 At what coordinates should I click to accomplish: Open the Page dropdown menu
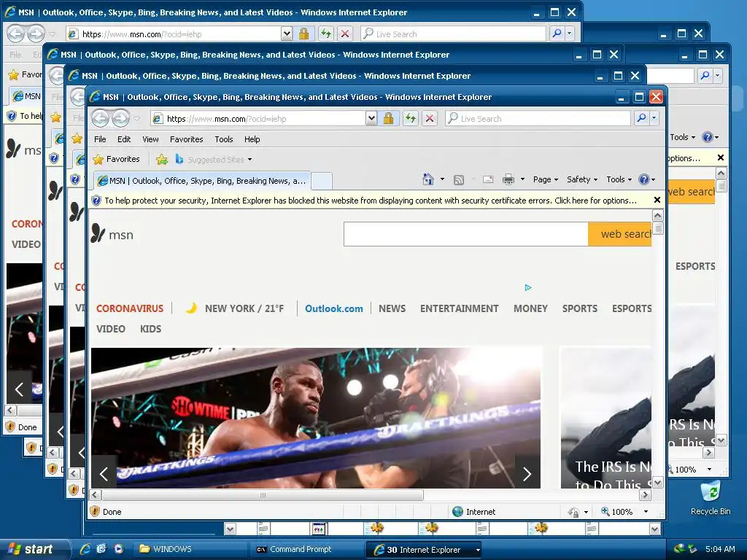(x=546, y=179)
